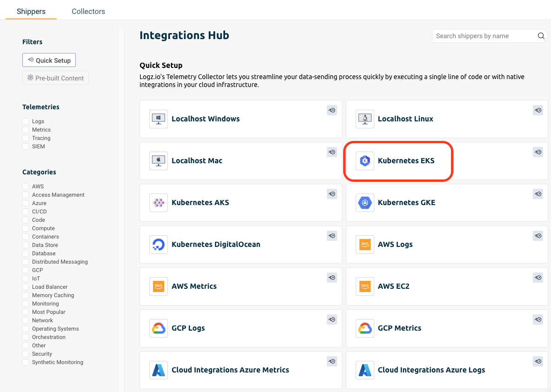The width and height of the screenshot is (551, 392).
Task: Click quick-setup badge on GCP Logs card
Action: click(x=332, y=319)
